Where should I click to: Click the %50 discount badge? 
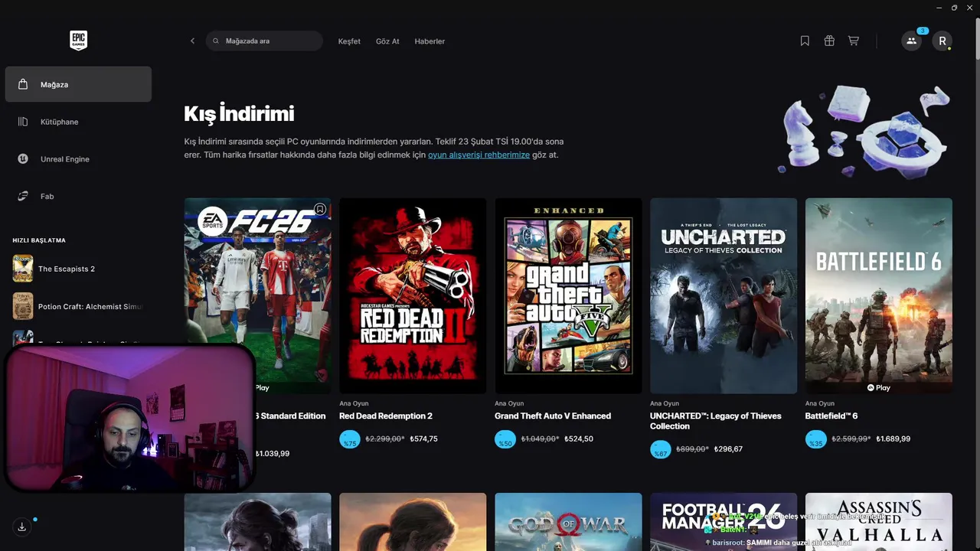[505, 439]
